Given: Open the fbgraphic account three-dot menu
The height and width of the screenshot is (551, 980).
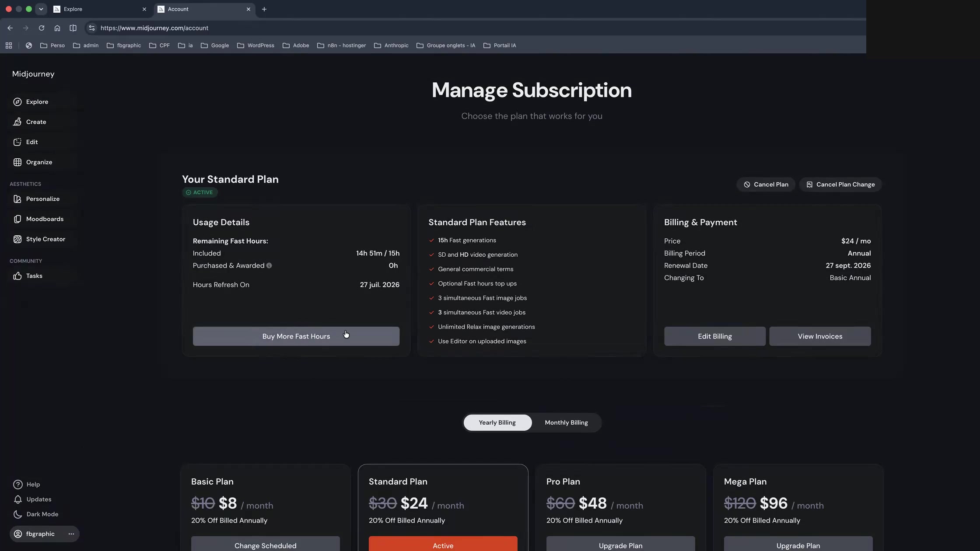Looking at the screenshot, I should click(71, 534).
